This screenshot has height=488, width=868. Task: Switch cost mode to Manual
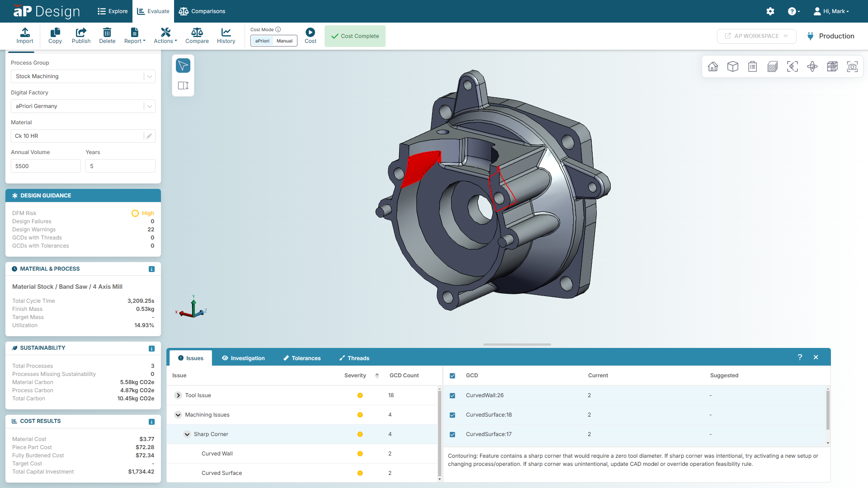[284, 41]
